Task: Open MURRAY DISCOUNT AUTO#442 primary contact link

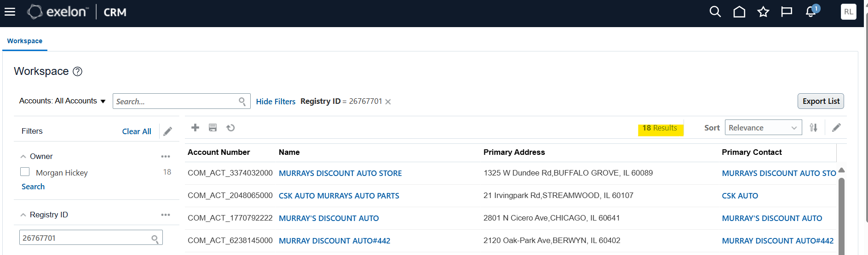Action: click(777, 241)
